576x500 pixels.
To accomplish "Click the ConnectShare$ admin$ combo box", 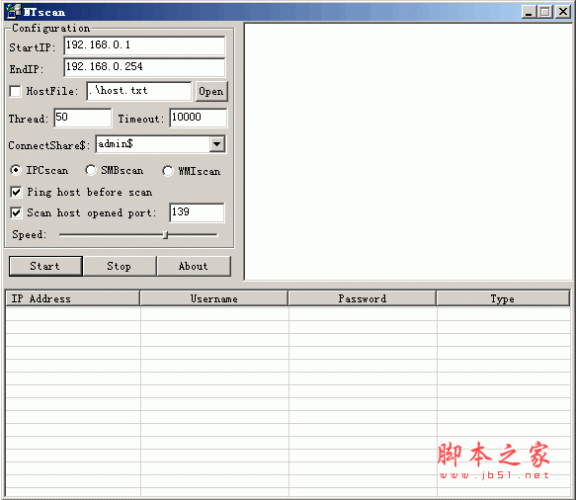I will click(x=161, y=144).
